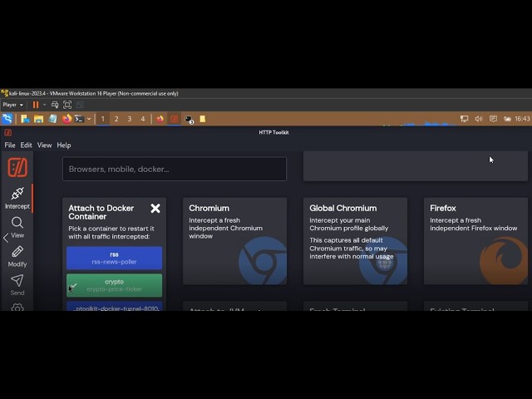Show desktop via the Kali panel icon

(25, 119)
